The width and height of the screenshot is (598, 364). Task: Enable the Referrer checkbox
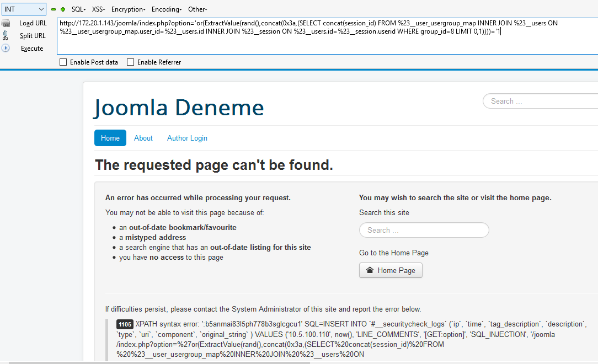[130, 62]
